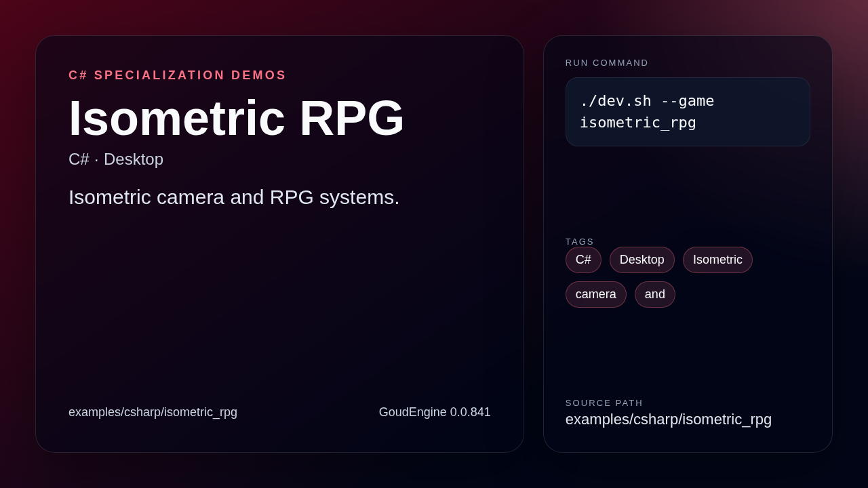Click the SOURCE PATH section heading
This screenshot has height=488, width=868.
point(604,403)
